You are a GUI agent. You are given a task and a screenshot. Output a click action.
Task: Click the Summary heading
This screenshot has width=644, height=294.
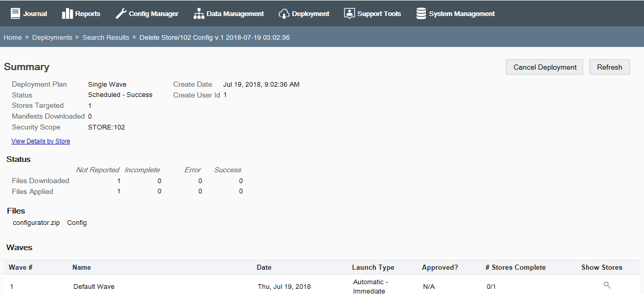coord(27,67)
